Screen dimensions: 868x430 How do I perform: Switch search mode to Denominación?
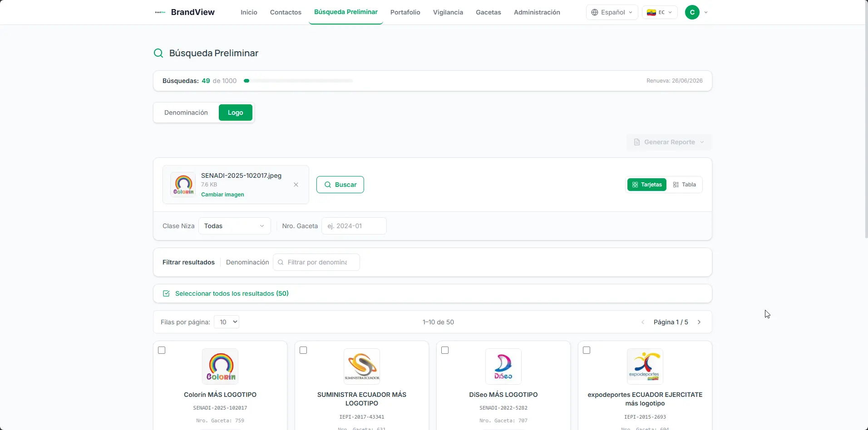(x=186, y=112)
